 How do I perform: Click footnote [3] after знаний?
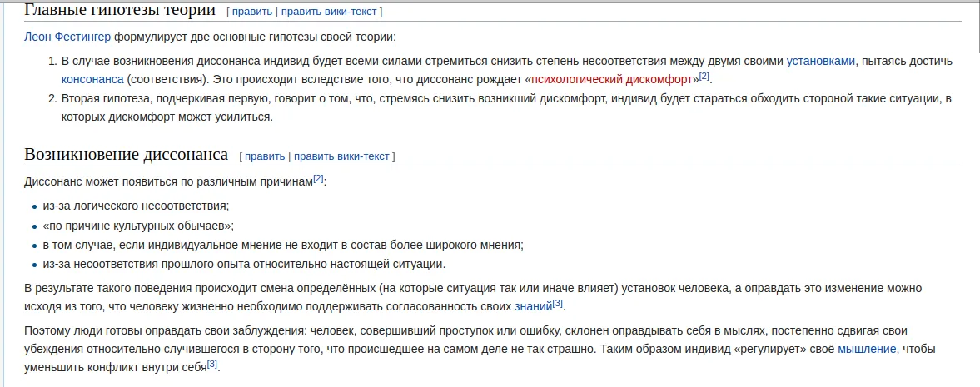558,303
